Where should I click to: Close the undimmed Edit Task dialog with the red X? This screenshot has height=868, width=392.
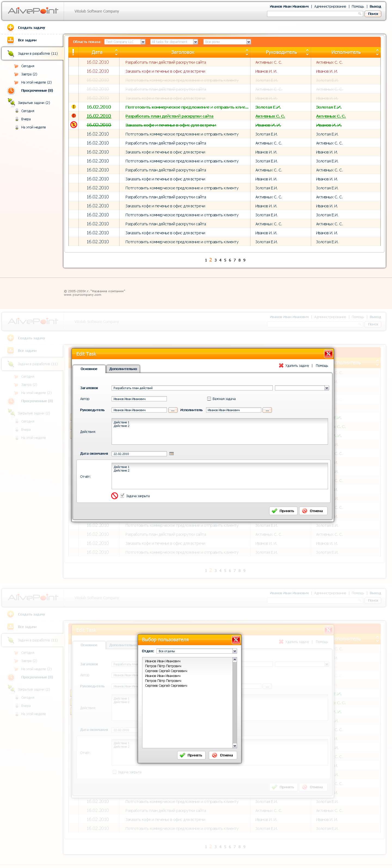[328, 353]
